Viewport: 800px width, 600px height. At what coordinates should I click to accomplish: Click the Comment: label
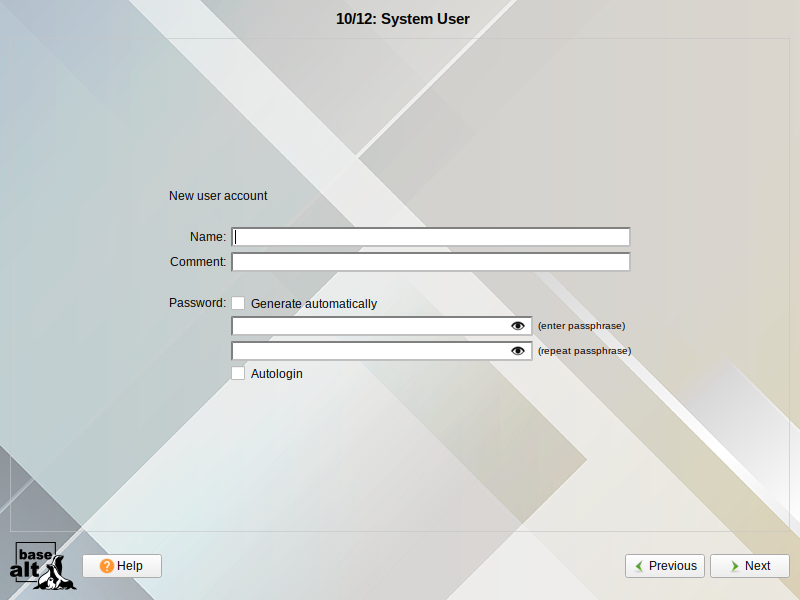tap(198, 262)
